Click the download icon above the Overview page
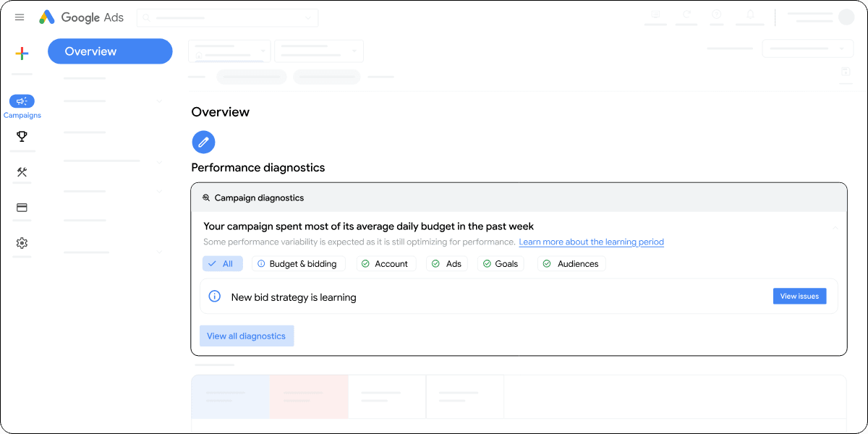 [846, 72]
